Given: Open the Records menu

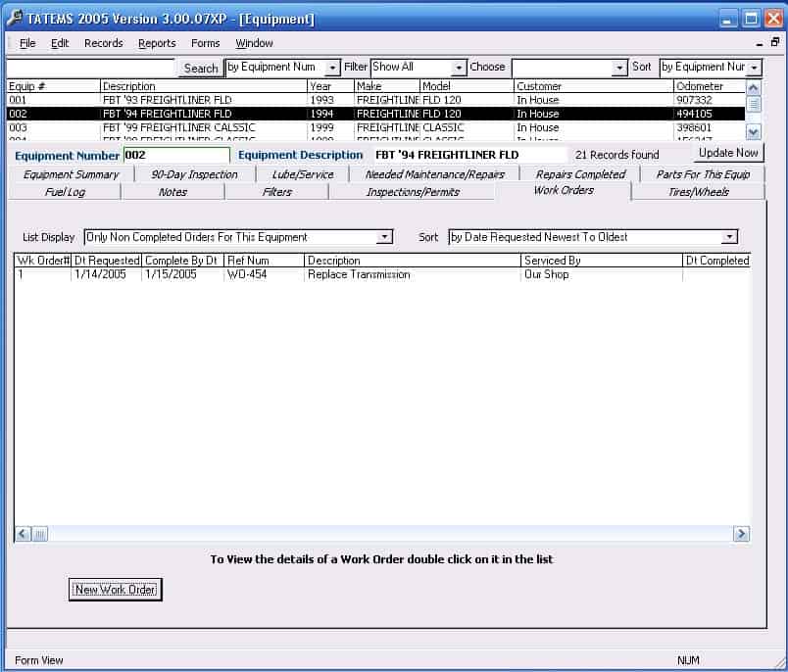Looking at the screenshot, I should [104, 43].
